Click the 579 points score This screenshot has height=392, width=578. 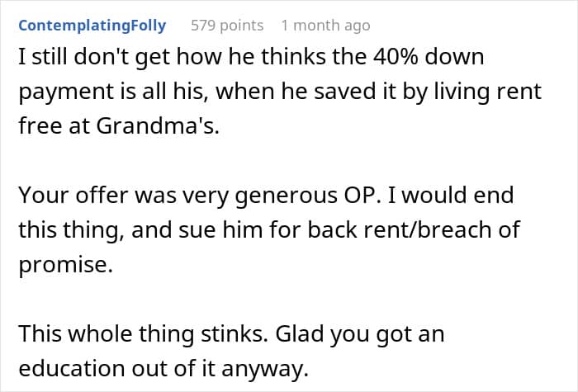[227, 26]
